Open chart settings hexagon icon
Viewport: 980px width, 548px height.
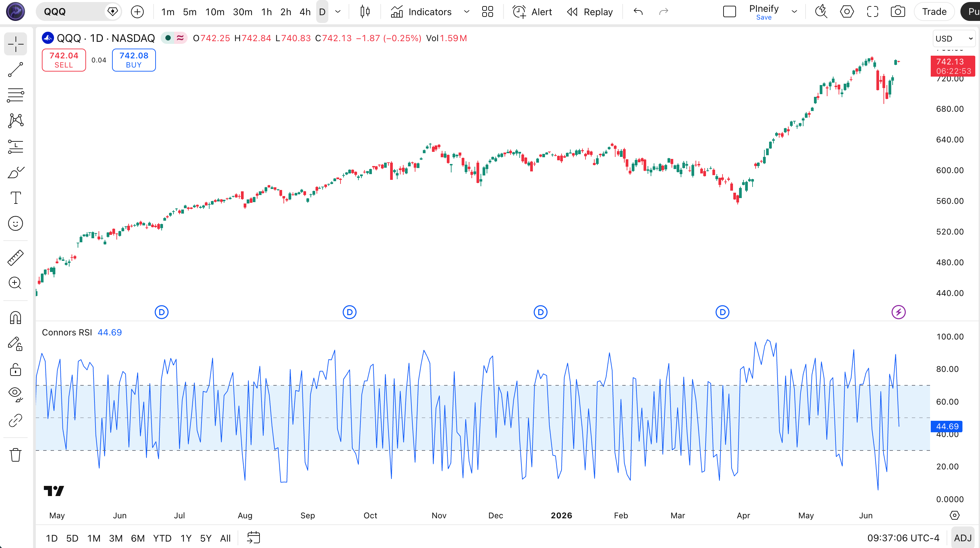[x=847, y=12]
